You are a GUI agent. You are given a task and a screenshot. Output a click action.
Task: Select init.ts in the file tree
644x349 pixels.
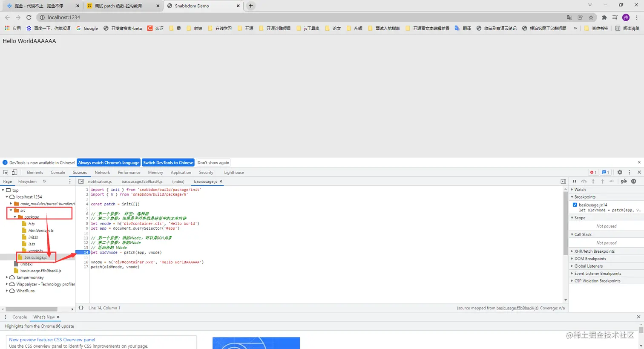click(x=33, y=237)
